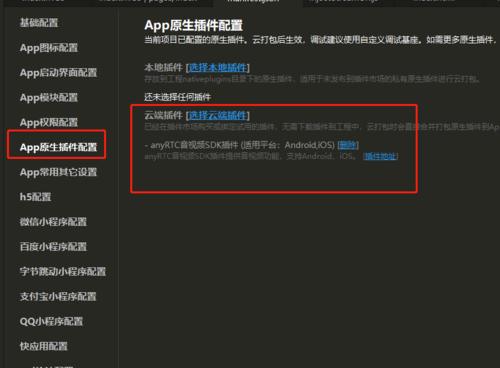The width and height of the screenshot is (500, 368).
Task: Switch to App权限配置
Action: point(49,122)
